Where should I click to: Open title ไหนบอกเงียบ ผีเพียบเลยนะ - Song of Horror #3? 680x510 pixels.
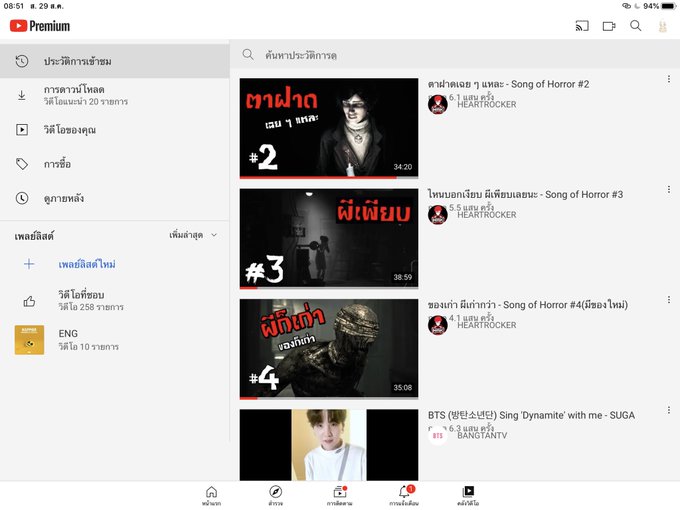coord(525,194)
